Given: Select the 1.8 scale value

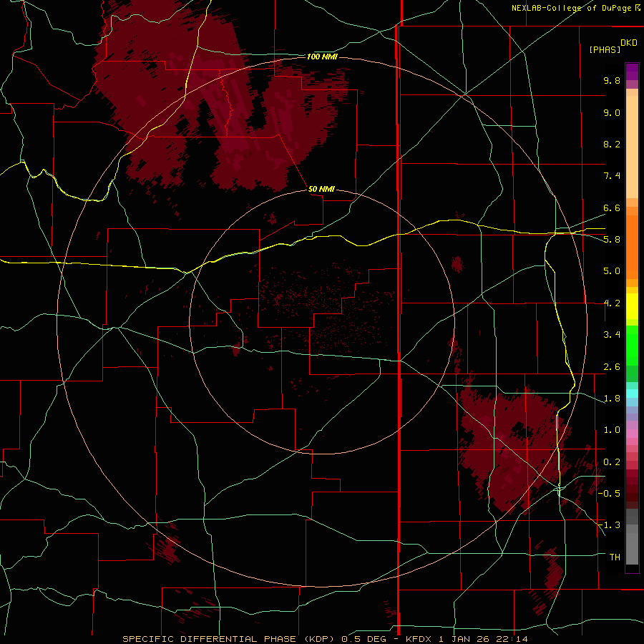Looking at the screenshot, I should point(612,399).
